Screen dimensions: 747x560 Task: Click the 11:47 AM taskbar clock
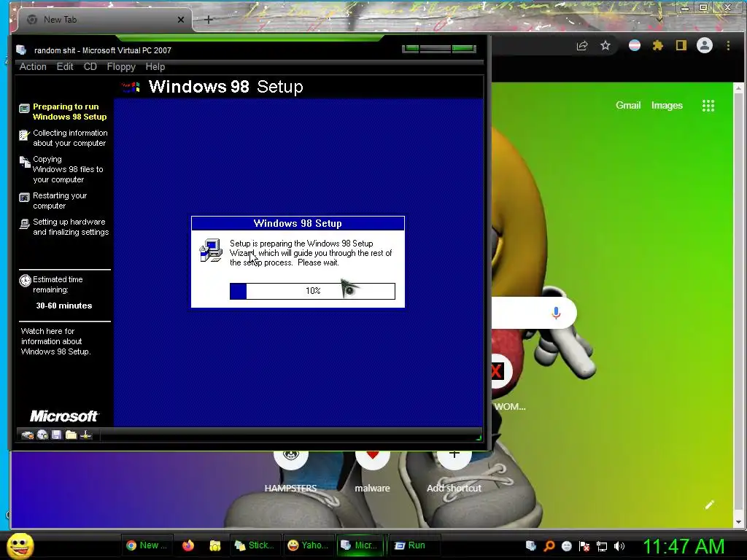684,546
